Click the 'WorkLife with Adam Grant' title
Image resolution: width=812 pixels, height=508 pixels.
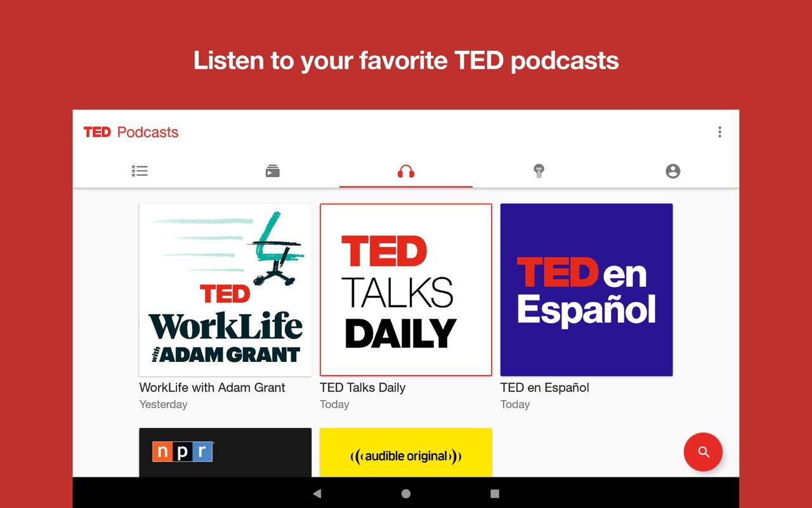(213, 387)
